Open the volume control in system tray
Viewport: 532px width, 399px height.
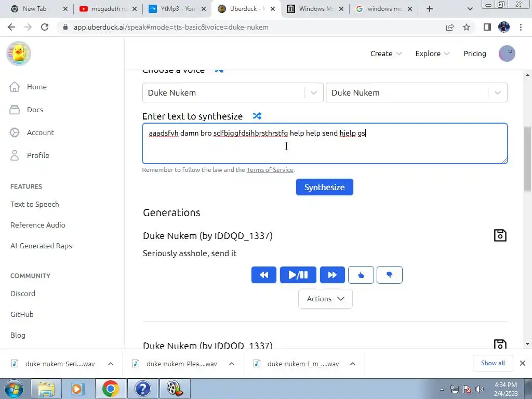(x=480, y=389)
